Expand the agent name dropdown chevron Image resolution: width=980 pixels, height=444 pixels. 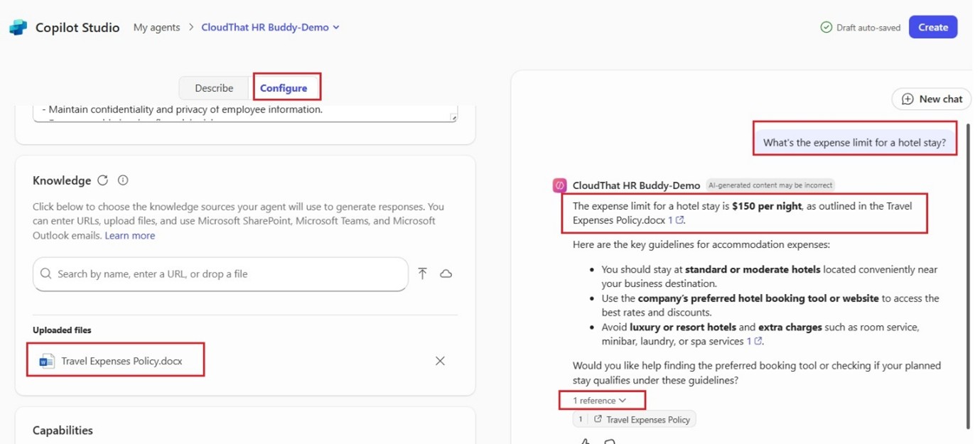pyautogui.click(x=336, y=27)
